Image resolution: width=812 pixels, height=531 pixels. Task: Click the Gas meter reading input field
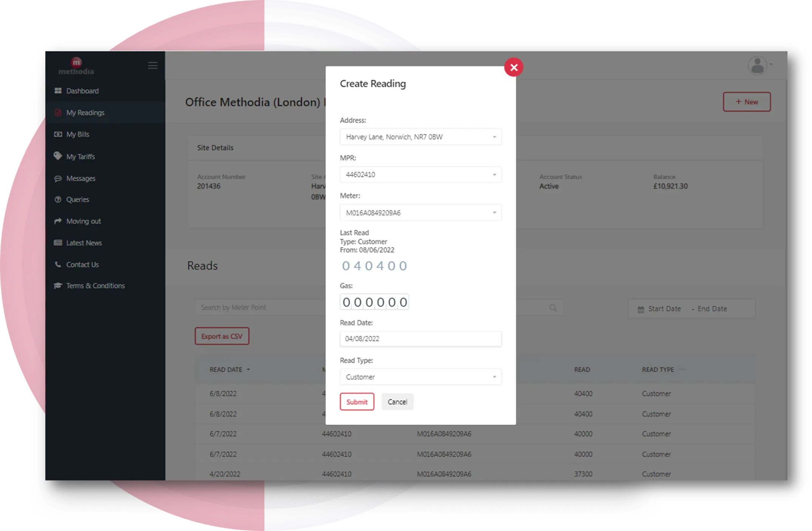373,302
